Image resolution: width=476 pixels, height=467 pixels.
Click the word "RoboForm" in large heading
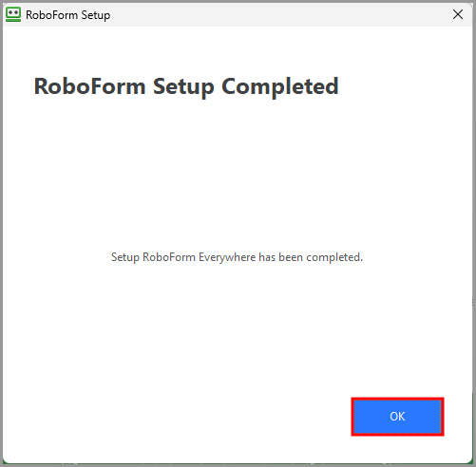pyautogui.click(x=89, y=86)
